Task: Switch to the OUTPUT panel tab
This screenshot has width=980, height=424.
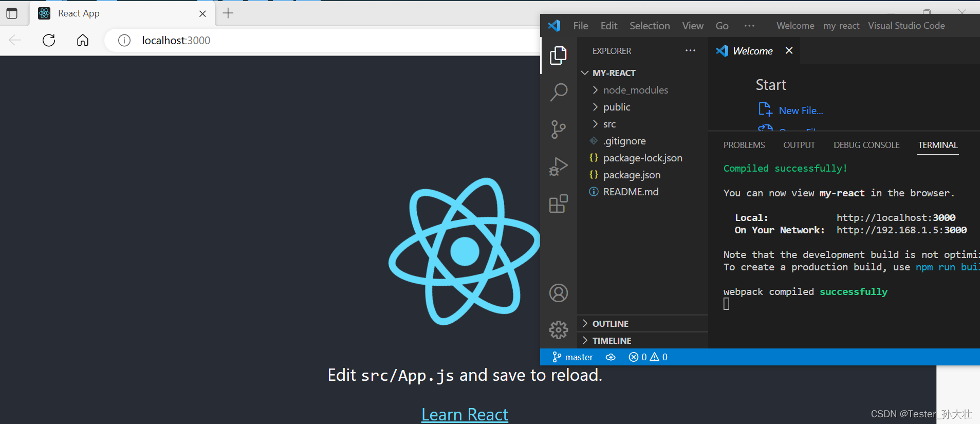Action: tap(799, 145)
